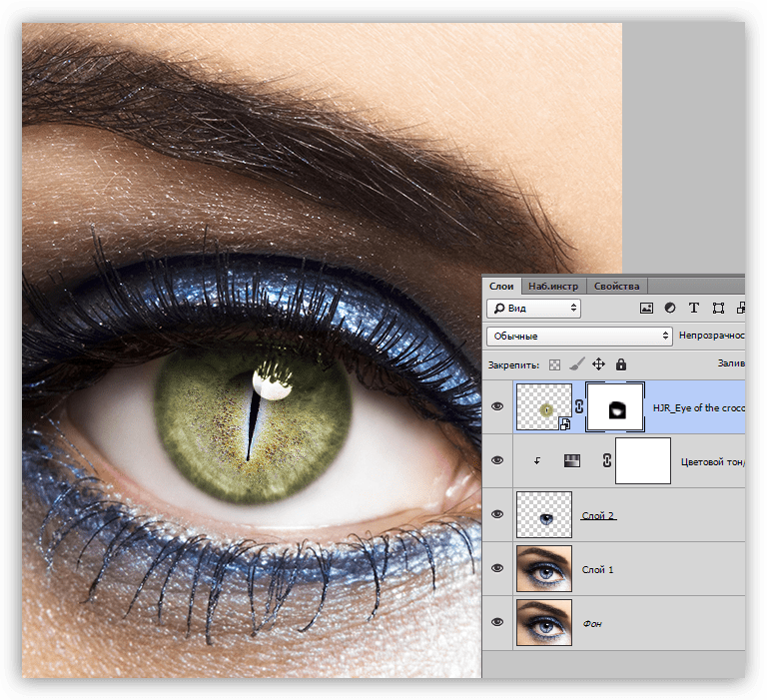Select the Слой 2 thumbnail
The height and width of the screenshot is (700, 767).
pyautogui.click(x=544, y=515)
